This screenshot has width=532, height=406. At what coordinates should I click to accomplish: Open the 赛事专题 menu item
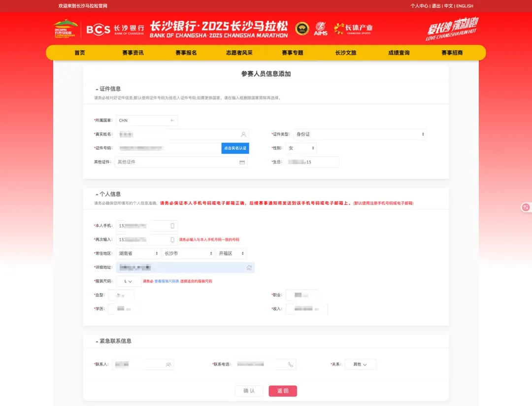[293, 53]
